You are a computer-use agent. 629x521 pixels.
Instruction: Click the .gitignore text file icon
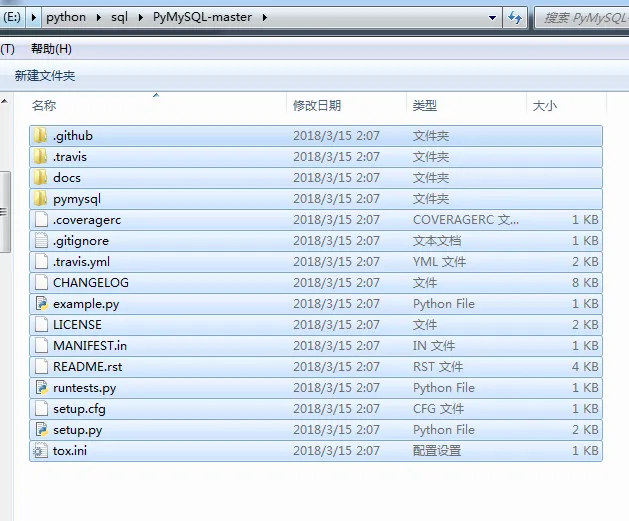point(41,241)
